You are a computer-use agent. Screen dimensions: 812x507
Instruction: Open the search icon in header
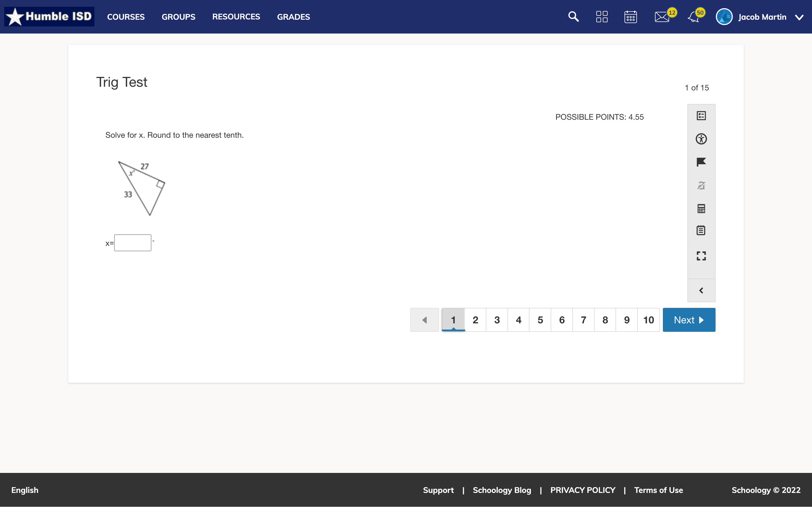(573, 17)
